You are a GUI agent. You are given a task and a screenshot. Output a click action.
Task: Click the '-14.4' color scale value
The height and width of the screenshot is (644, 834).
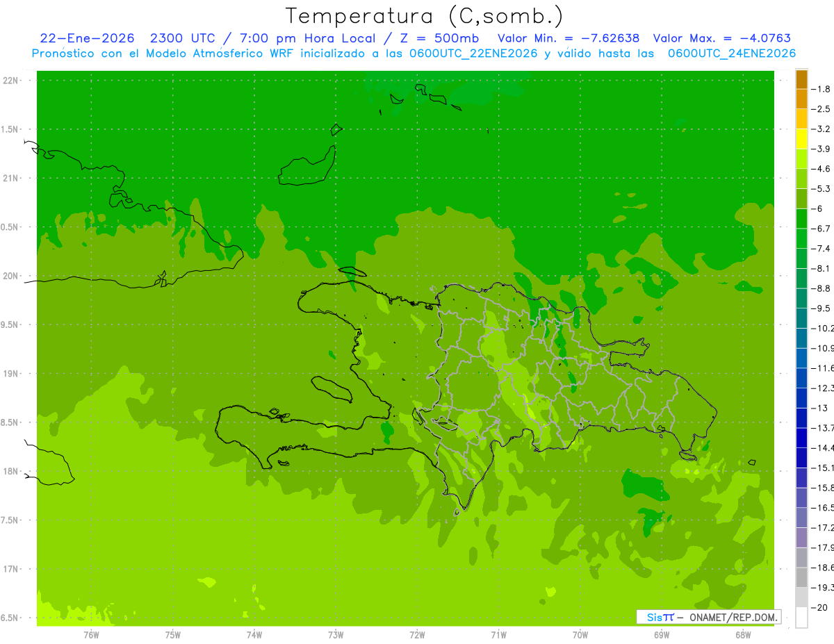(822, 447)
